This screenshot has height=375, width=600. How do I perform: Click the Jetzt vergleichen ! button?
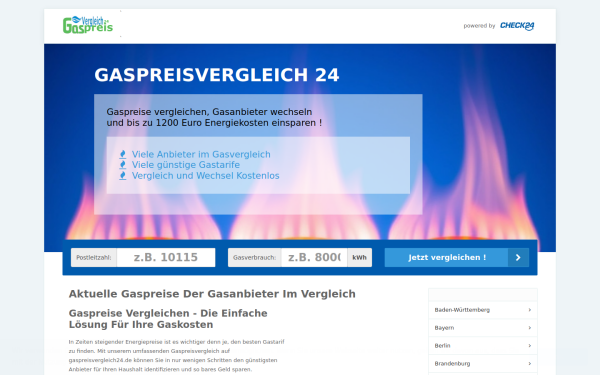pos(457,258)
